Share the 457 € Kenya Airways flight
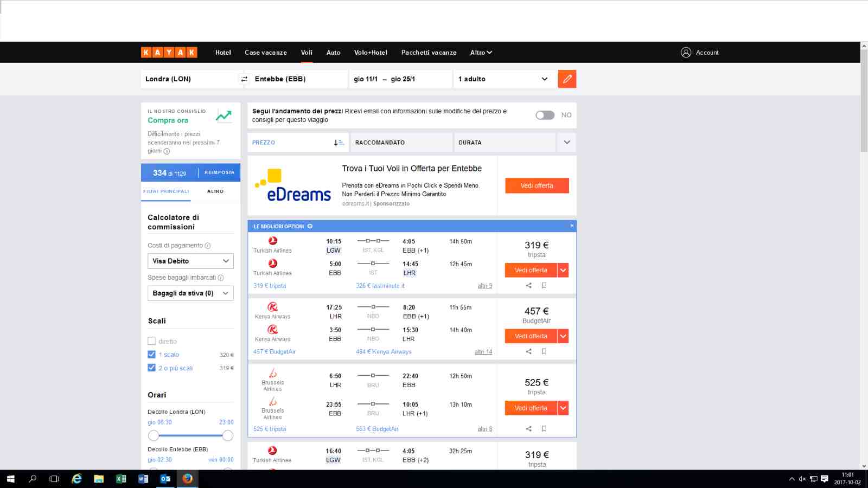The height and width of the screenshot is (488, 868). 528,351
